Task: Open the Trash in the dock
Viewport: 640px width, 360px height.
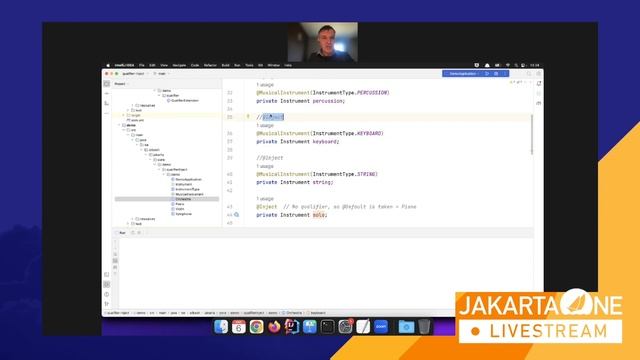Action: click(x=424, y=327)
